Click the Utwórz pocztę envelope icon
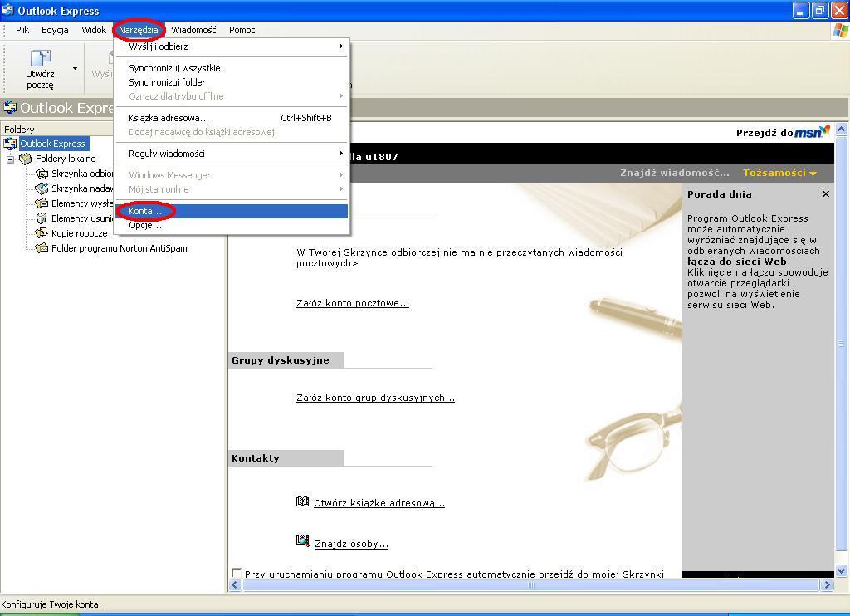850x616 pixels. pyautogui.click(x=40, y=58)
